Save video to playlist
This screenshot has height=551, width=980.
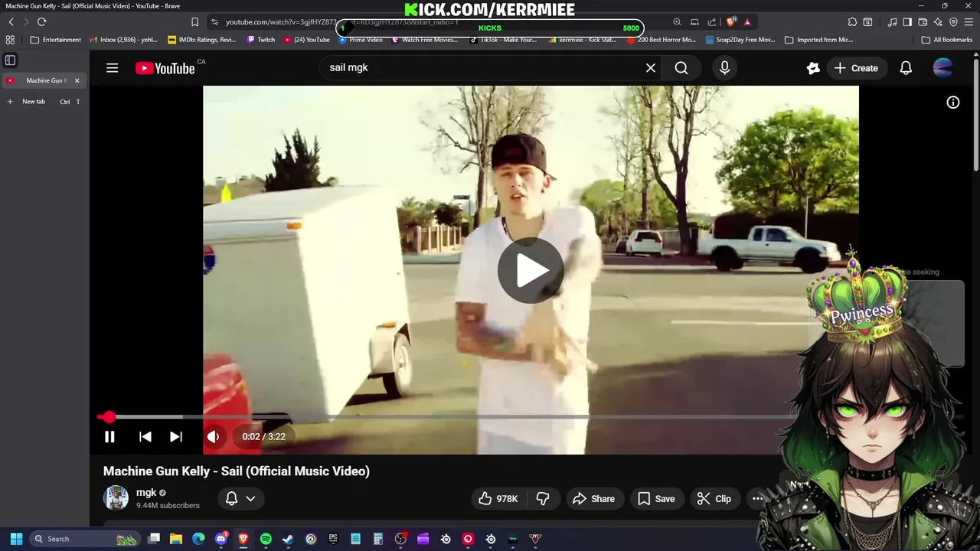pos(657,499)
